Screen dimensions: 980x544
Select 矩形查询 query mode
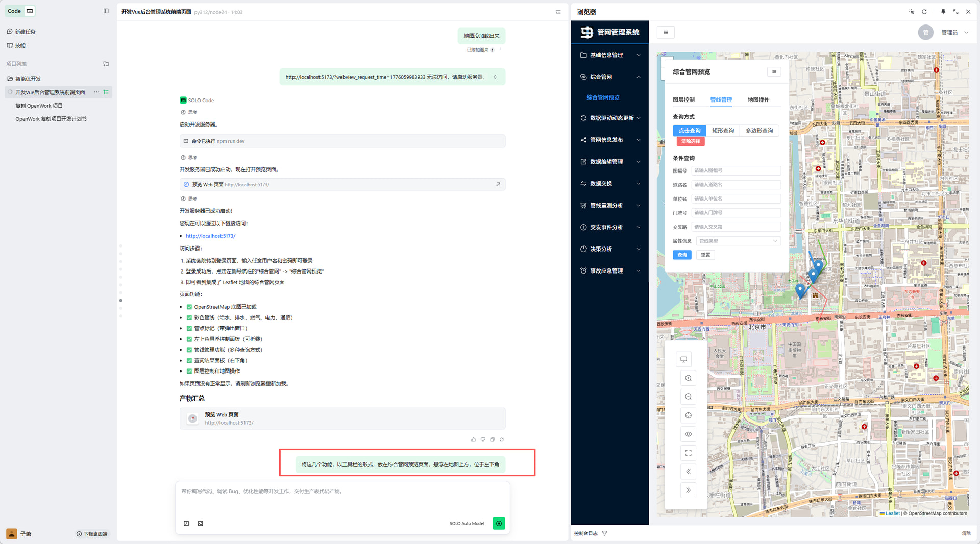pyautogui.click(x=723, y=131)
